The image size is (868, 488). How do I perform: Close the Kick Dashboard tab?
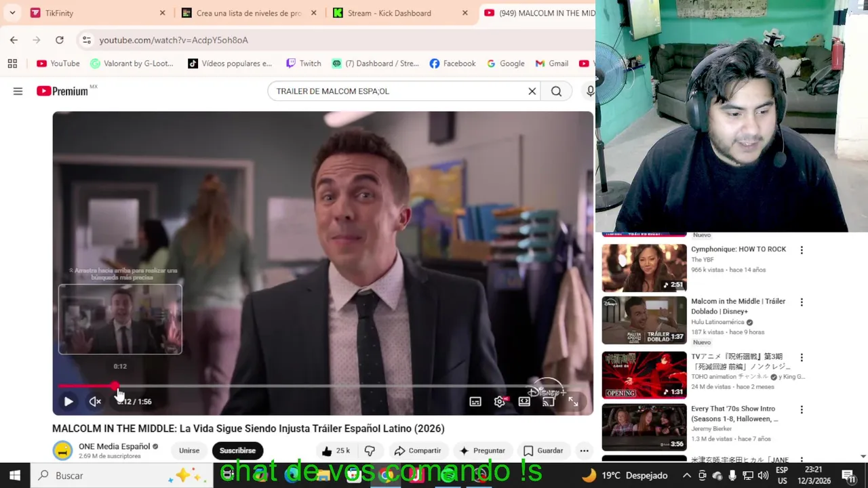[x=465, y=13]
